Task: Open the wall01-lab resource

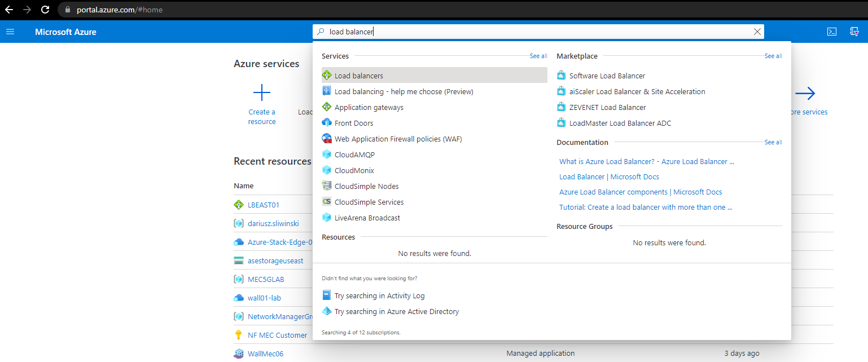Action: tap(264, 298)
